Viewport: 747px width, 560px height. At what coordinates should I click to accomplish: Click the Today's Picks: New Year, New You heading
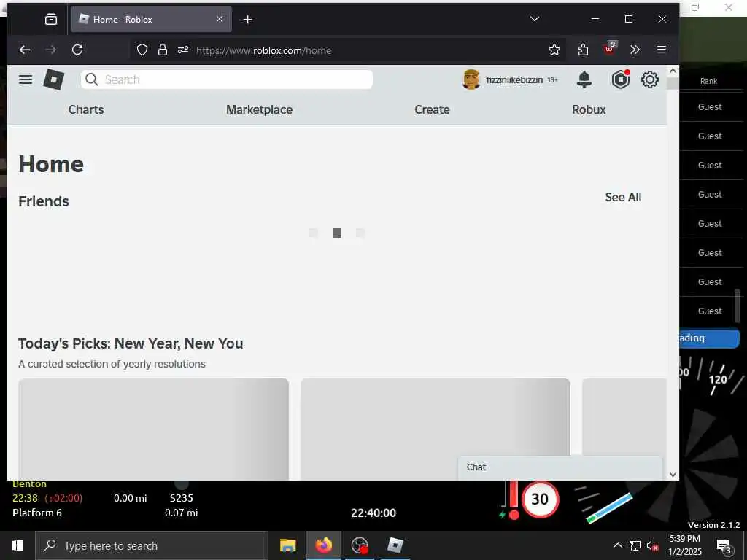pos(131,344)
